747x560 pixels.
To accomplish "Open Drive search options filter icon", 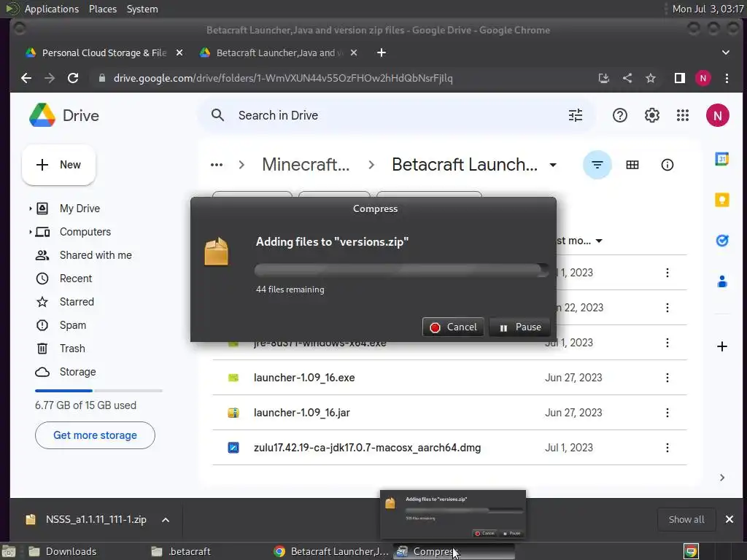I will (x=576, y=115).
